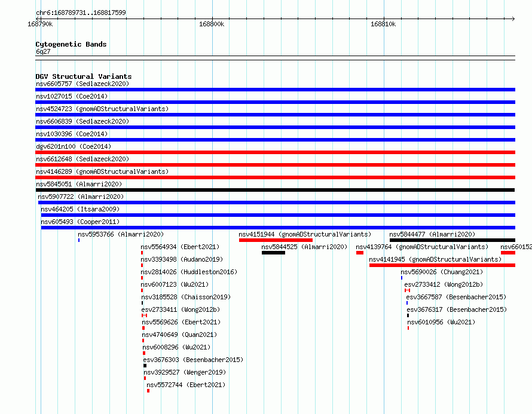
Task: Click nsv5907722 (Almarri2020) label
Action: point(81,197)
